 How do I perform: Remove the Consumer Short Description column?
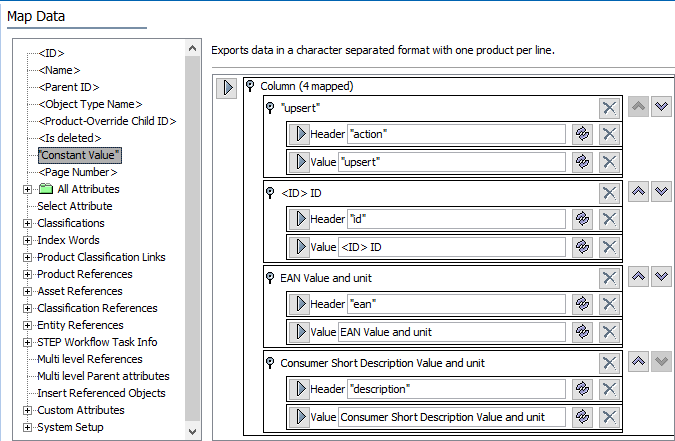click(x=609, y=363)
